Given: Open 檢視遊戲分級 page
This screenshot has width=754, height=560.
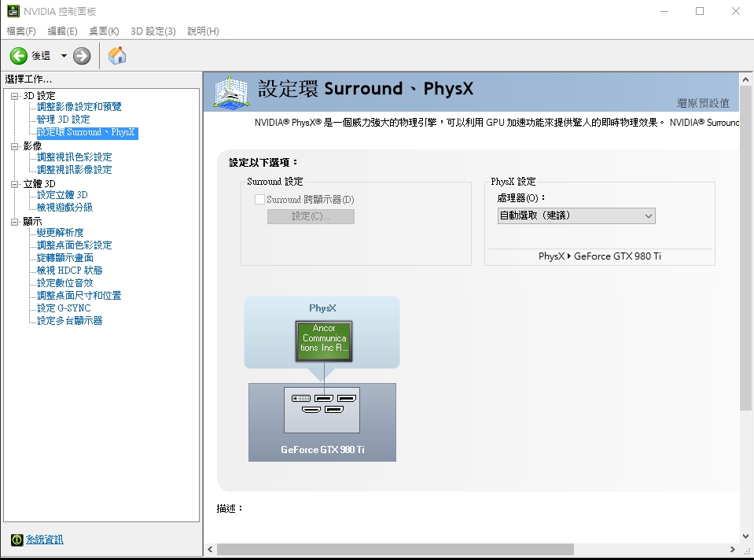Looking at the screenshot, I should click(x=65, y=208).
